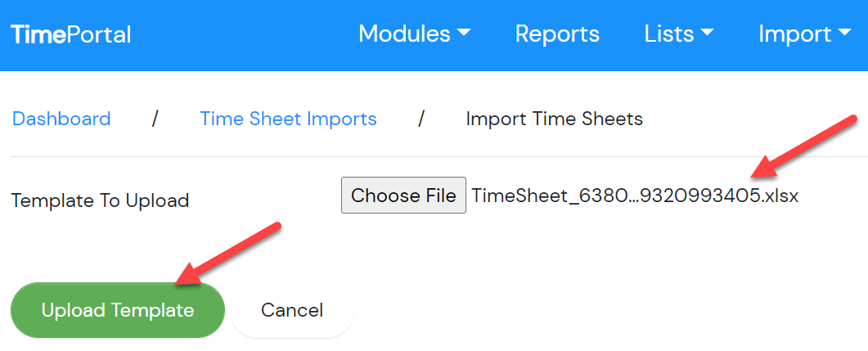868x351 pixels.
Task: Return to Time Sheet Imports breadcrumb
Action: pos(289,119)
